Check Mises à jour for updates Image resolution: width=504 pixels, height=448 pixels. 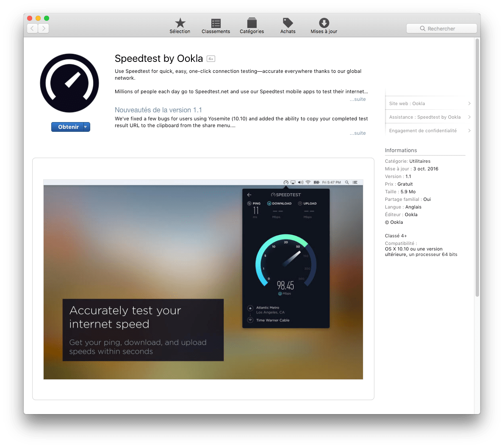(x=324, y=25)
